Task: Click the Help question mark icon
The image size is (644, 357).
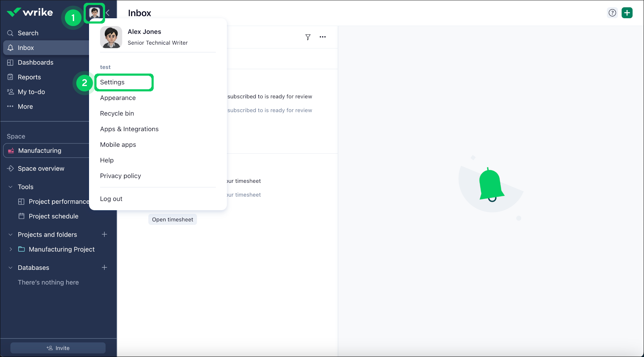Action: [x=612, y=12]
